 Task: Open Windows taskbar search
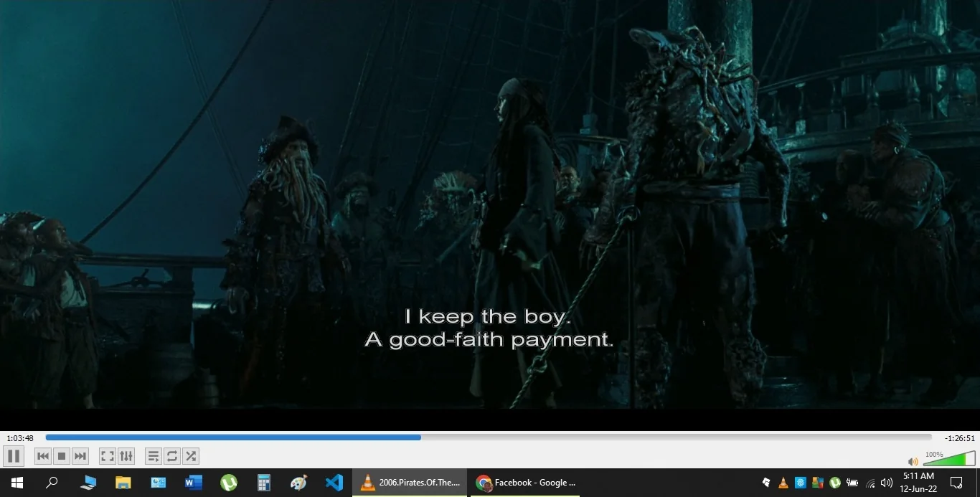click(52, 483)
